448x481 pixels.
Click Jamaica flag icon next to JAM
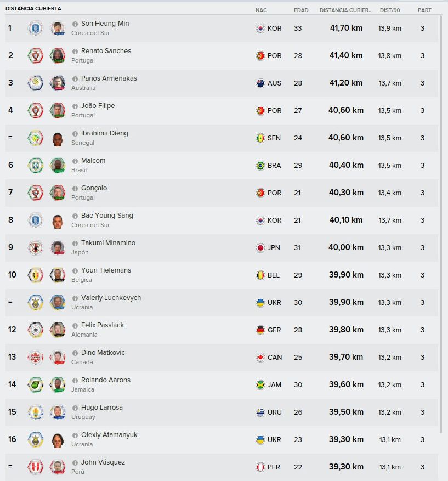click(x=260, y=384)
